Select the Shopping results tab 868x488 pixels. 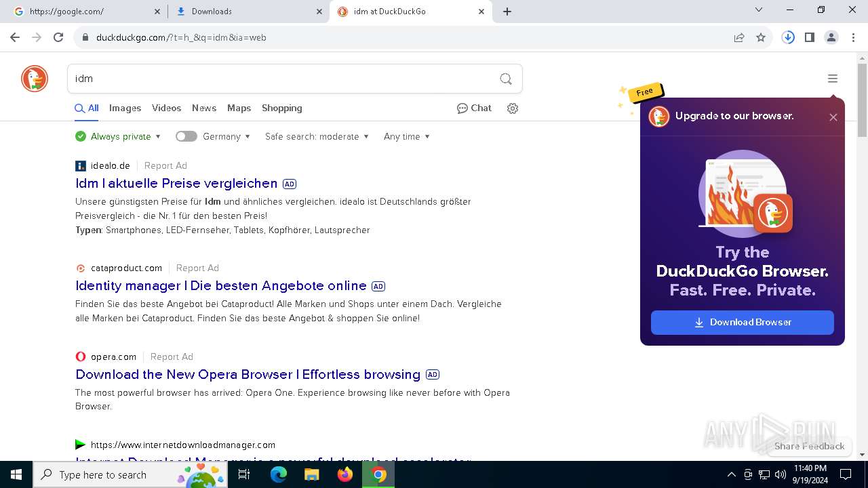point(282,108)
